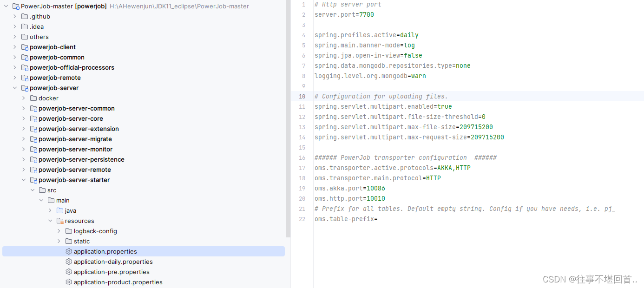Click the powerjob-server-common module icon
Viewport: 644px width, 288px height.
tap(33, 108)
